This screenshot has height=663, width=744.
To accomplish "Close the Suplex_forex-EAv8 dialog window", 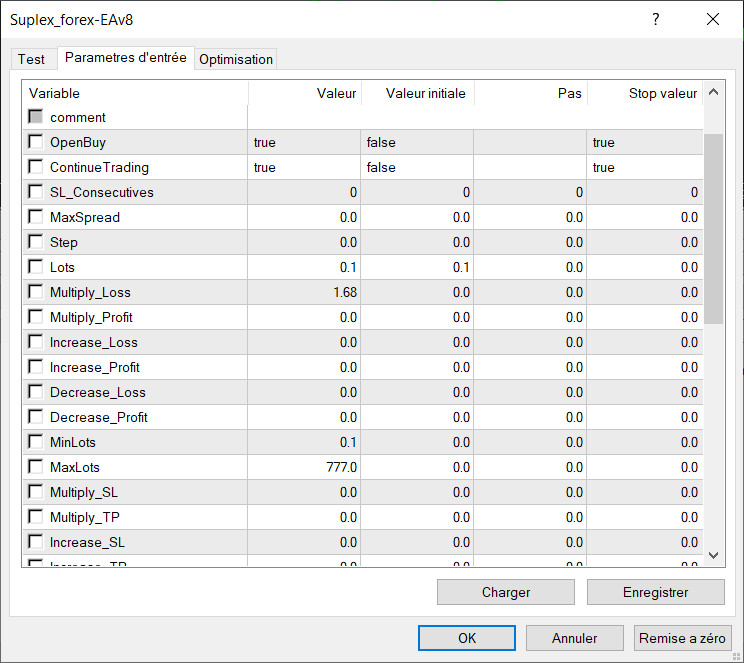I will pos(713,19).
